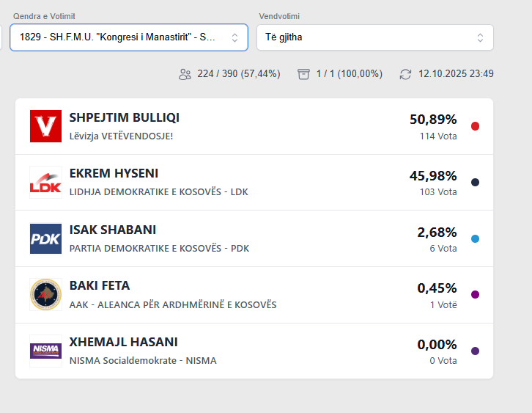
Task: Click the refresh sync icon
Action: coord(405,74)
